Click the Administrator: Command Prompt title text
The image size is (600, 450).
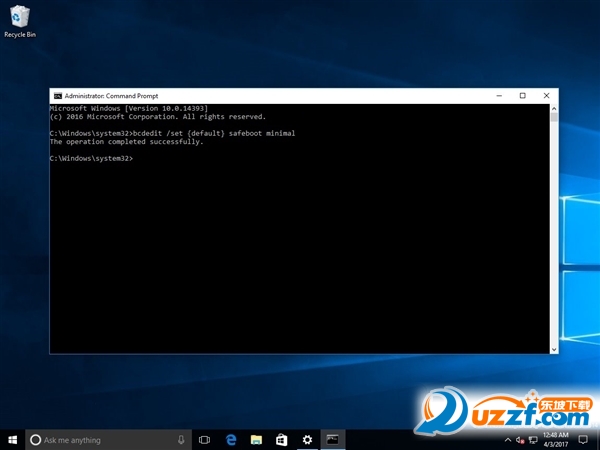(111, 96)
